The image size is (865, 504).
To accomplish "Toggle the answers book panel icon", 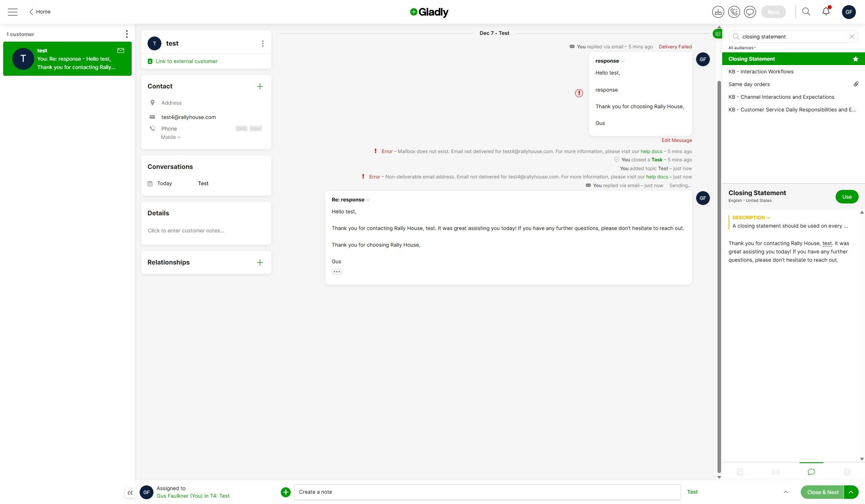I will tap(717, 34).
